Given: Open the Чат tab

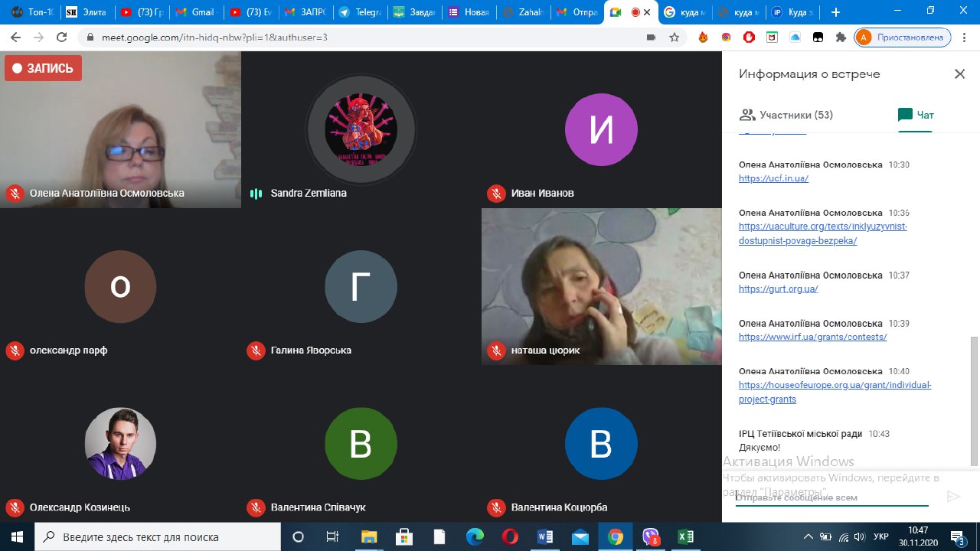Looking at the screenshot, I should 916,116.
